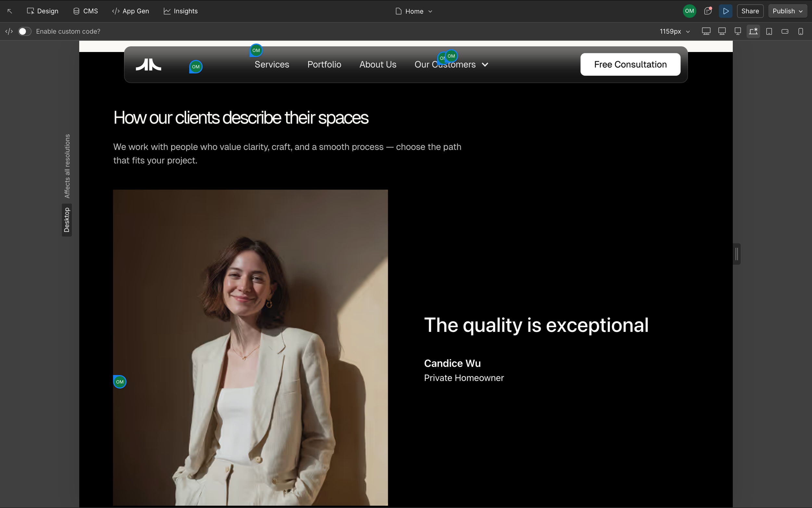Click the back arrow in top-left corner
The height and width of the screenshot is (508, 812).
click(10, 11)
